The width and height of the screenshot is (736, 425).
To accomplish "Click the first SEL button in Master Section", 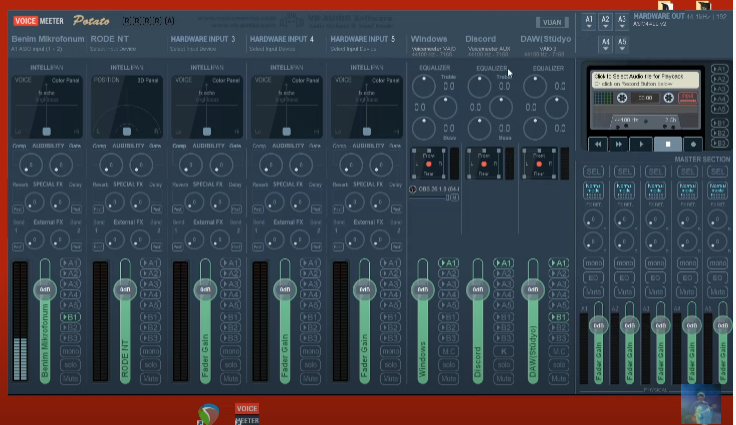I will point(593,171).
